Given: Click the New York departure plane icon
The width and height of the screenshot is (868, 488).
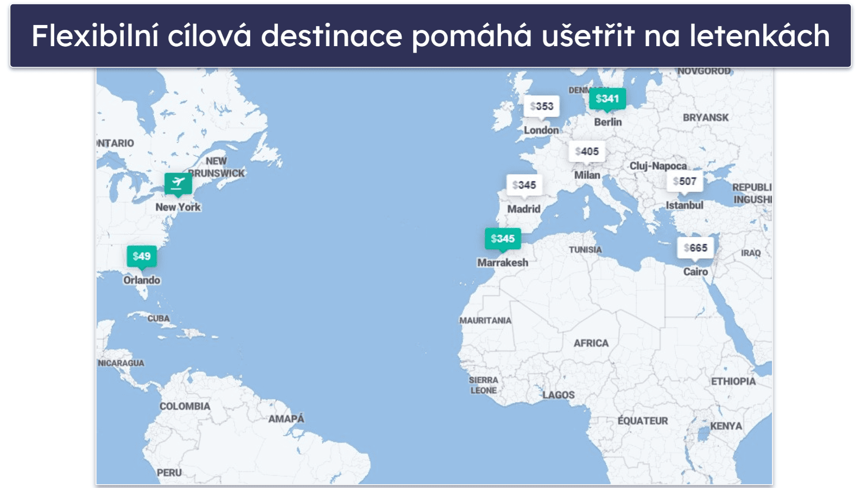Looking at the screenshot, I should (178, 183).
